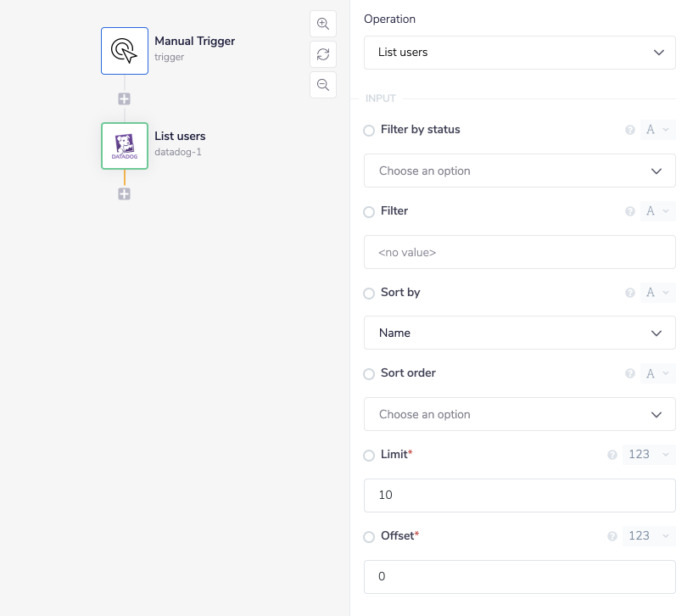This screenshot has height=616, width=687.
Task: Click the reset zoom icon between the magnifiers
Action: click(x=323, y=54)
